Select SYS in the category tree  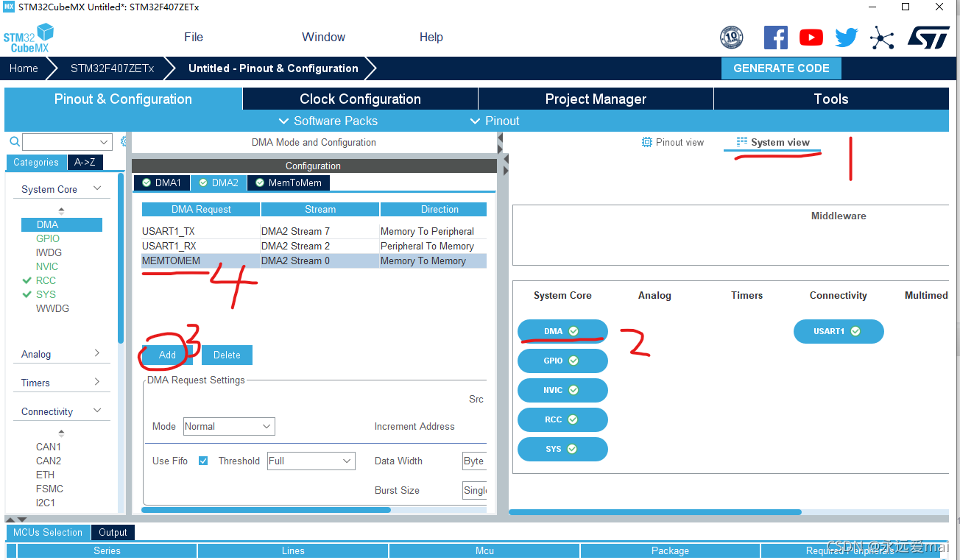[46, 294]
